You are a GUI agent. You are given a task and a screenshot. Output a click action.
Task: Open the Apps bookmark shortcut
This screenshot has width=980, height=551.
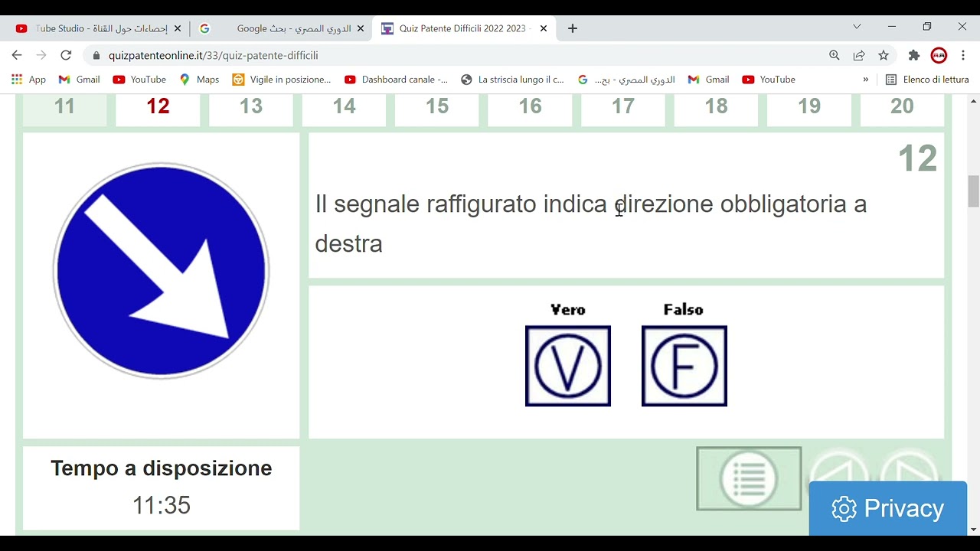click(x=28, y=80)
